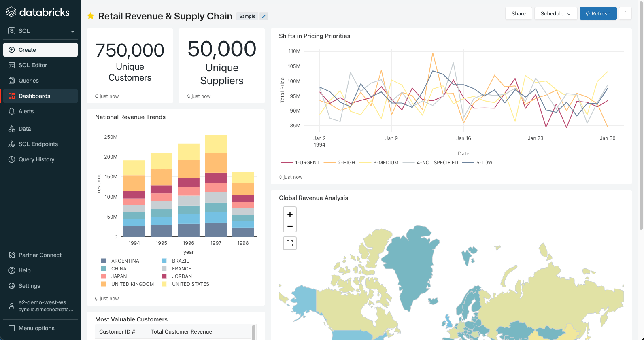Zoom in on the map
The image size is (644, 340).
[x=290, y=214]
